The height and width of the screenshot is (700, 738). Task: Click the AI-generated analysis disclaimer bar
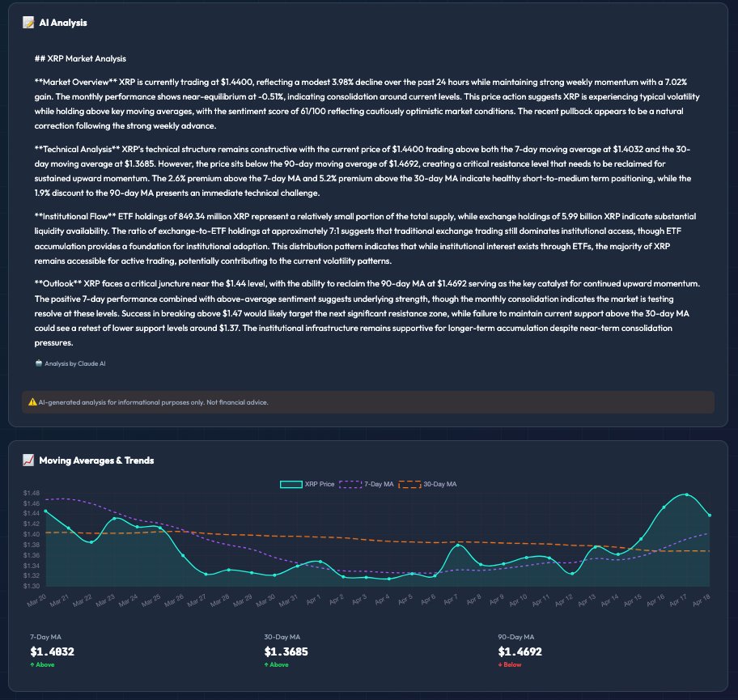pyautogui.click(x=369, y=401)
